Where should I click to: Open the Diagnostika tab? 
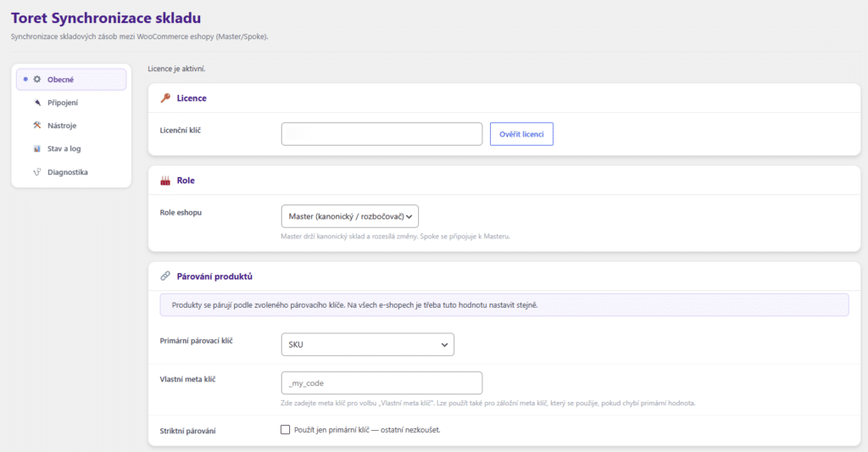tap(71, 171)
